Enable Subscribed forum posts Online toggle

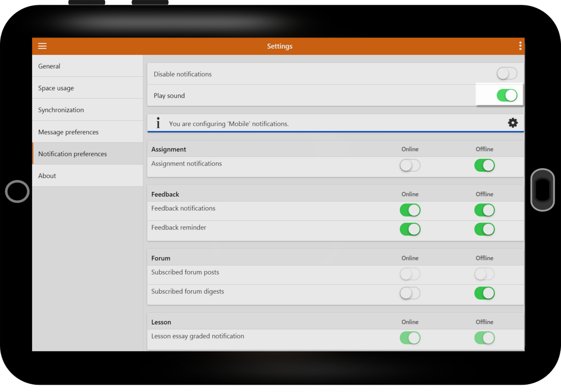click(410, 274)
